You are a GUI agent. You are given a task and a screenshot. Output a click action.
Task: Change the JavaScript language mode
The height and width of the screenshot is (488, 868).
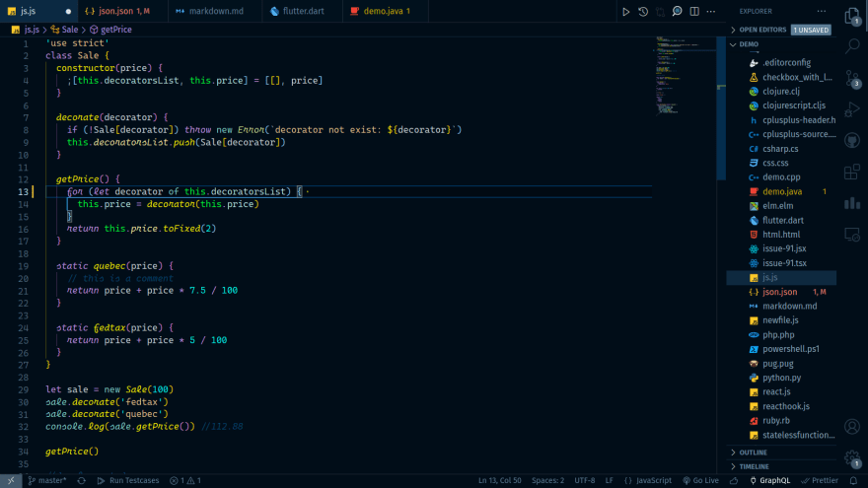pyautogui.click(x=648, y=481)
